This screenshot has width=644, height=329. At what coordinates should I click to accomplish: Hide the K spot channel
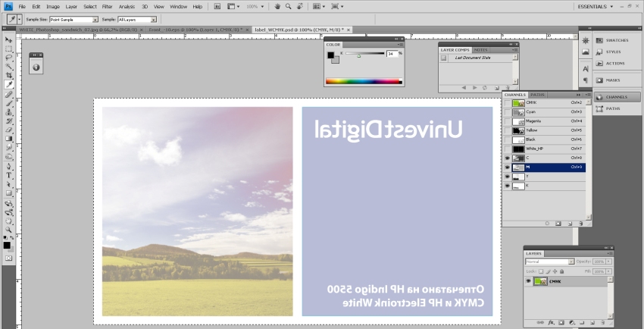[508, 186]
